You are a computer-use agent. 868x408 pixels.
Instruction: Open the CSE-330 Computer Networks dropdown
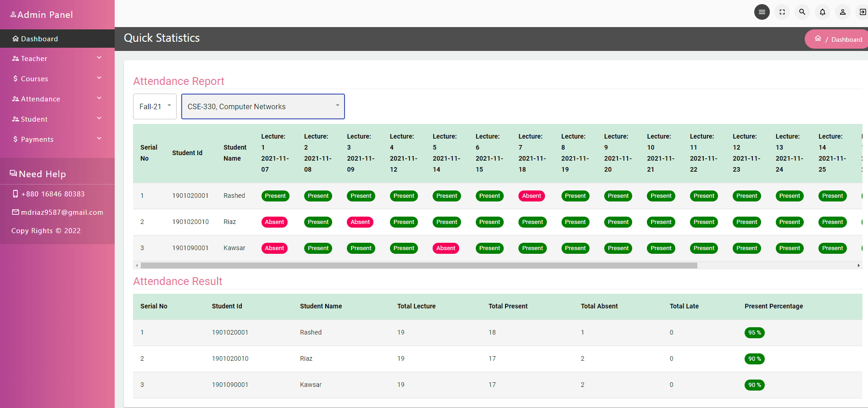[x=263, y=106]
